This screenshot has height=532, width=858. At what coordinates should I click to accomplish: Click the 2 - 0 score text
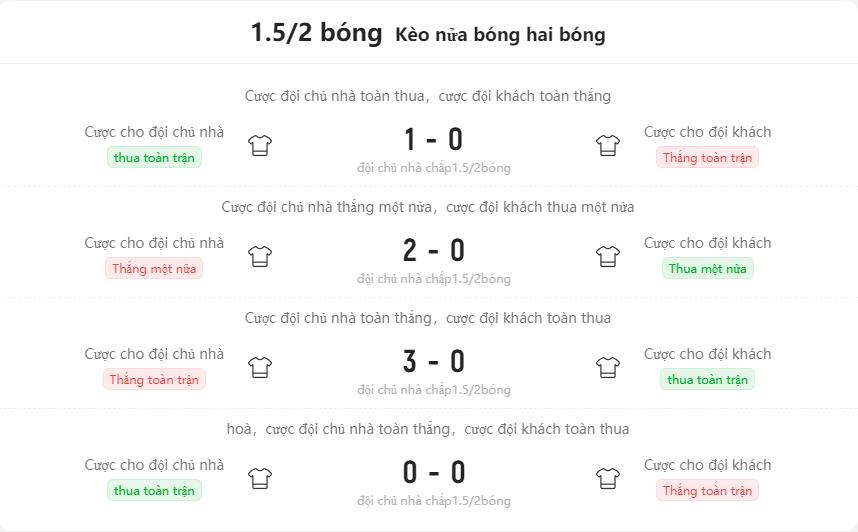pyautogui.click(x=433, y=251)
